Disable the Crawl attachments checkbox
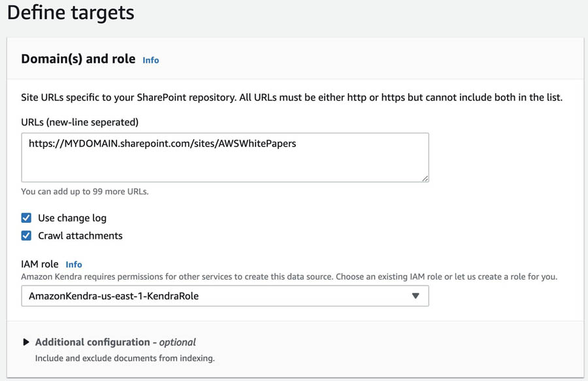The width and height of the screenshot is (588, 381). point(26,235)
